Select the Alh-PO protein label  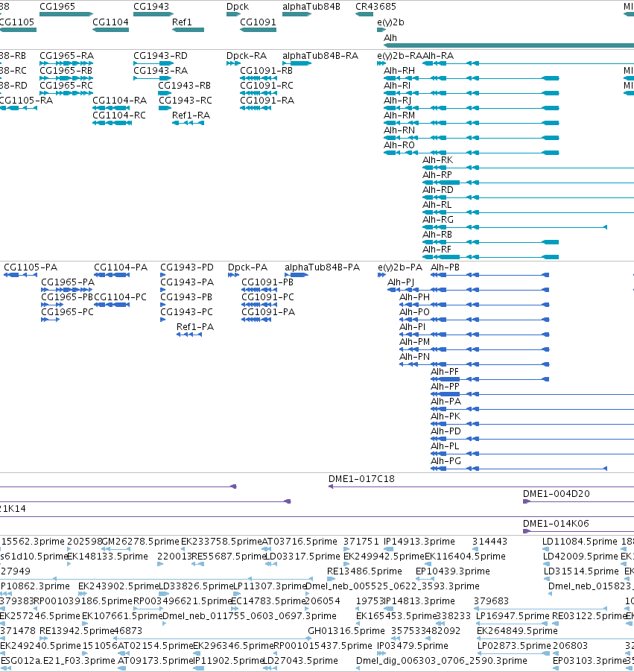click(x=414, y=312)
